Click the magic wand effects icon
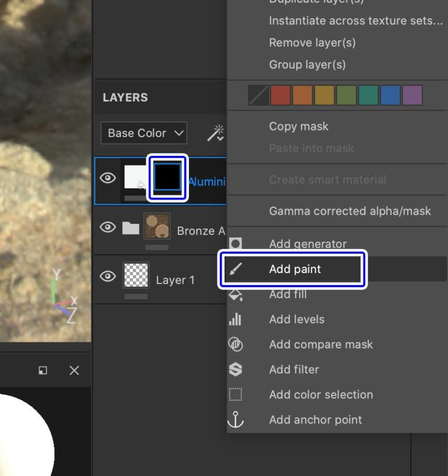The width and height of the screenshot is (448, 476). pyautogui.click(x=216, y=133)
